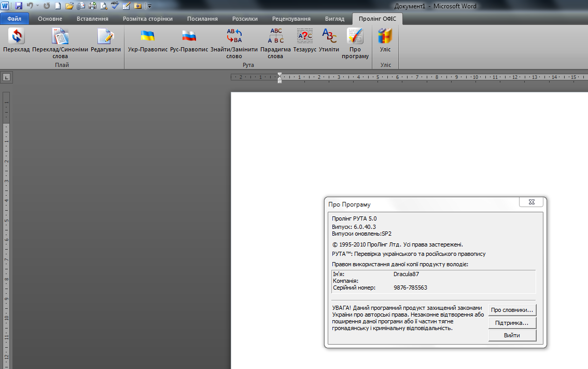Viewport: 588px width, 369px height.
Task: Click the indent marker on horizontal ruler
Action: (x=280, y=78)
